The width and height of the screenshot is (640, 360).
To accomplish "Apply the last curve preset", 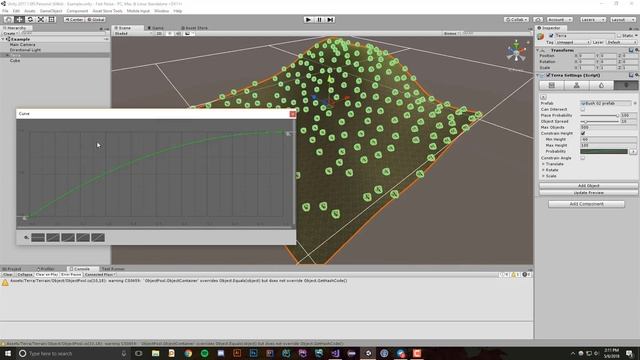I will pyautogui.click(x=98, y=238).
